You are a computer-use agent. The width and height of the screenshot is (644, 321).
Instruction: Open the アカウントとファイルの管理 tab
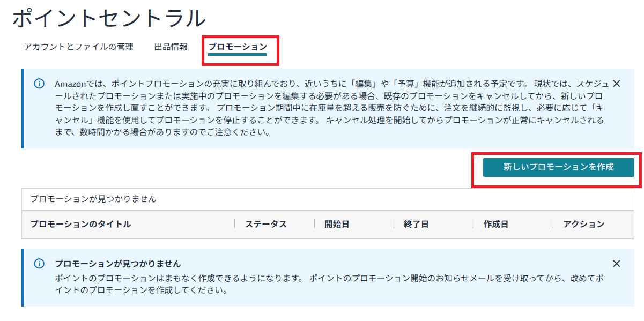(78, 47)
